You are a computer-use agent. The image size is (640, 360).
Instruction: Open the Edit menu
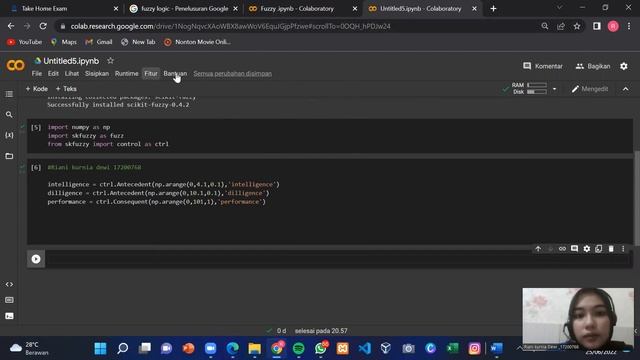pyautogui.click(x=53, y=73)
